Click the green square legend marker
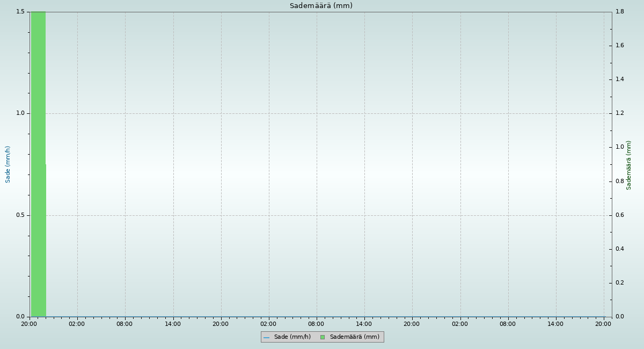The image size is (644, 349). [323, 337]
